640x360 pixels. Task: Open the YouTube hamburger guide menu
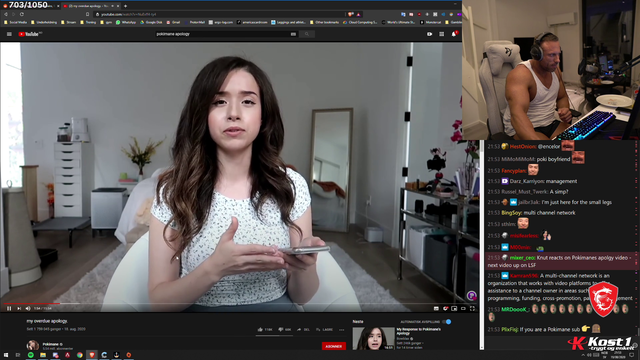tap(9, 34)
